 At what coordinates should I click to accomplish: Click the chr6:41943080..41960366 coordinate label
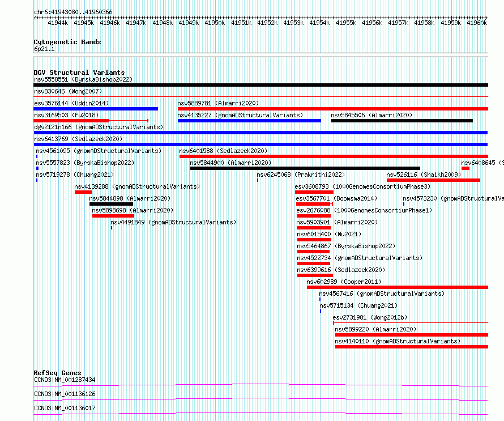(73, 12)
